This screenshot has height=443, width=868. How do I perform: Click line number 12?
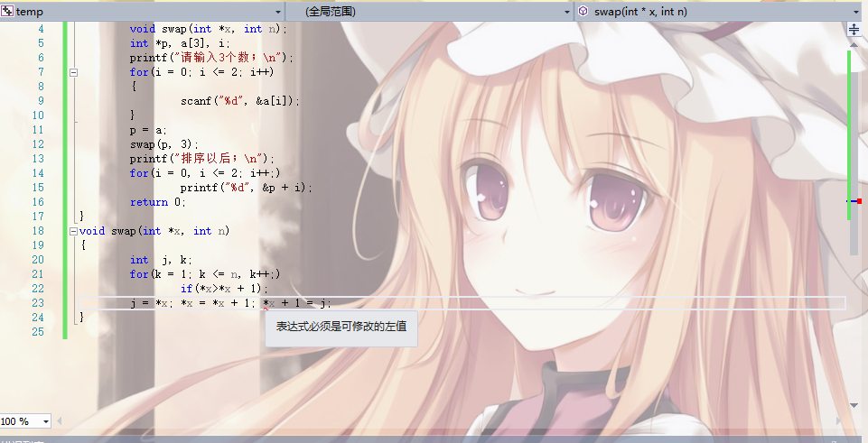(x=38, y=144)
